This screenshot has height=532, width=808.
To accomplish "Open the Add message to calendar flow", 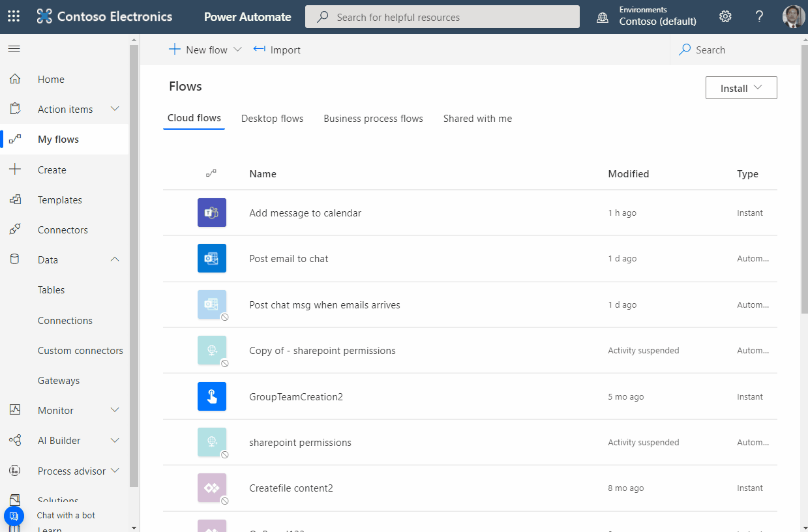I will tap(305, 213).
